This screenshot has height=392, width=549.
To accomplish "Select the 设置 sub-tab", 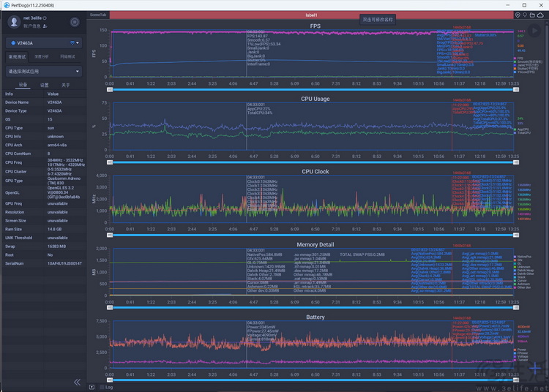I will (45, 86).
